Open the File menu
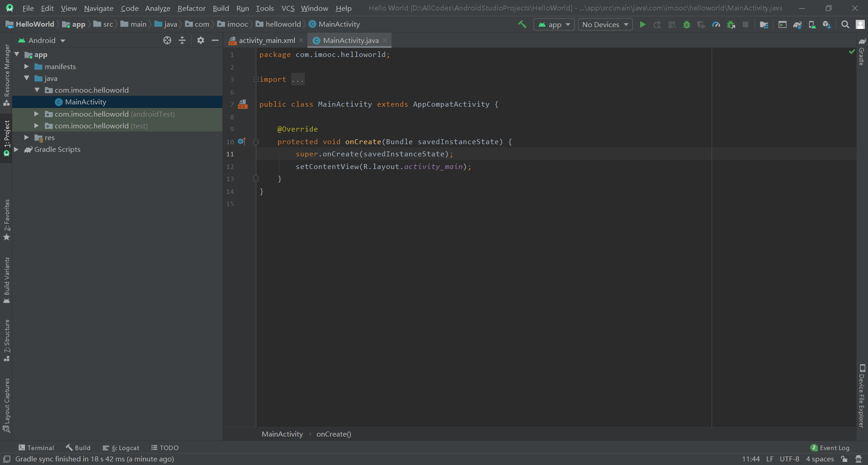The width and height of the screenshot is (868, 465). pos(28,8)
